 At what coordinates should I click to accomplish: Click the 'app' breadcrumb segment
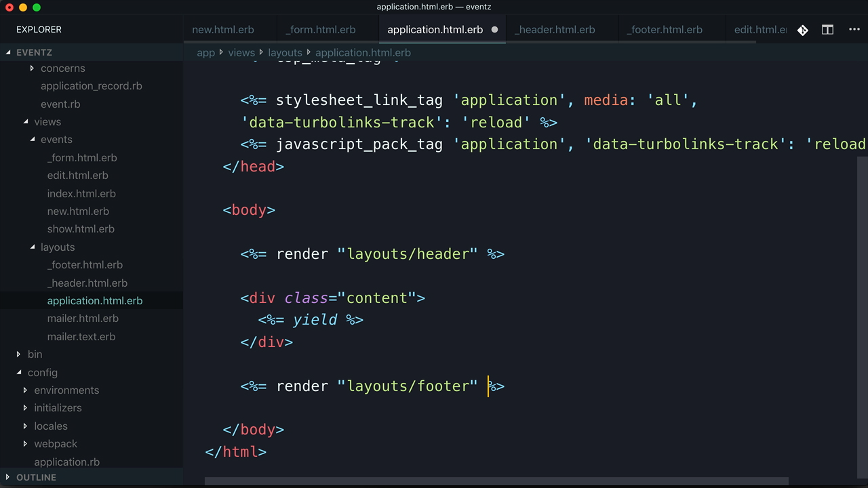click(x=205, y=53)
